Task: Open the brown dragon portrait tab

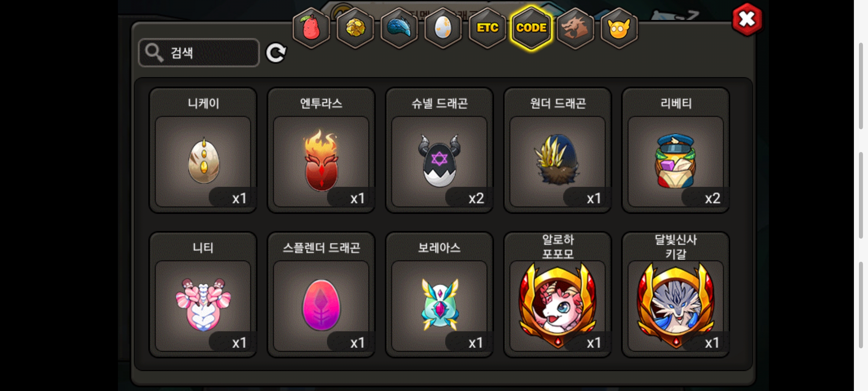Action: (x=575, y=28)
